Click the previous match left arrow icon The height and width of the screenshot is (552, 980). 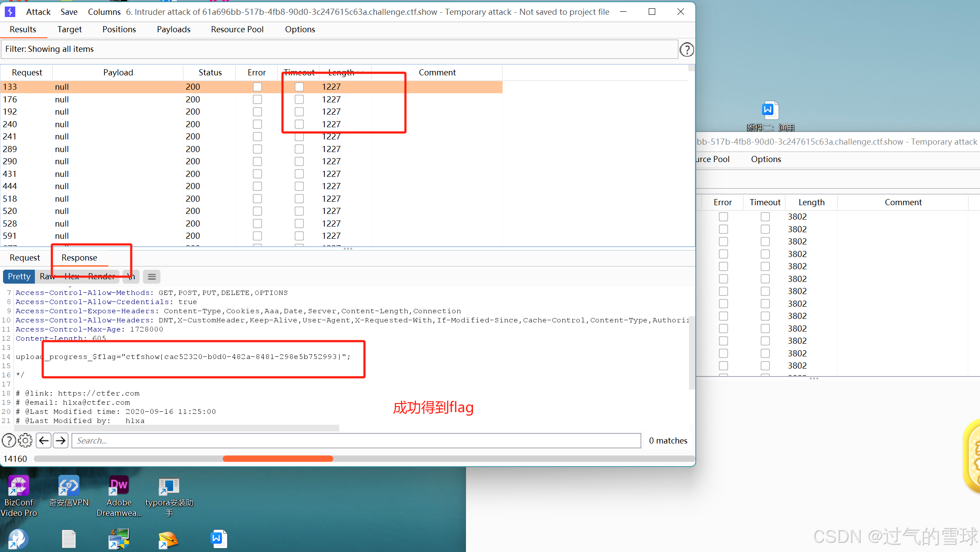pyautogui.click(x=44, y=440)
